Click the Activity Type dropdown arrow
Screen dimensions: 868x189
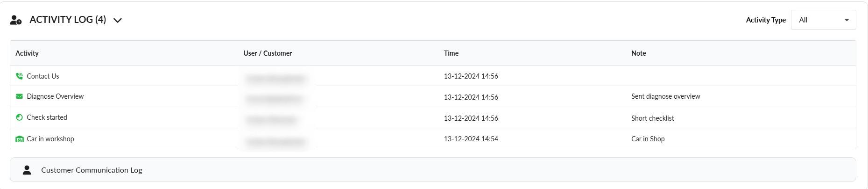pyautogui.click(x=847, y=20)
